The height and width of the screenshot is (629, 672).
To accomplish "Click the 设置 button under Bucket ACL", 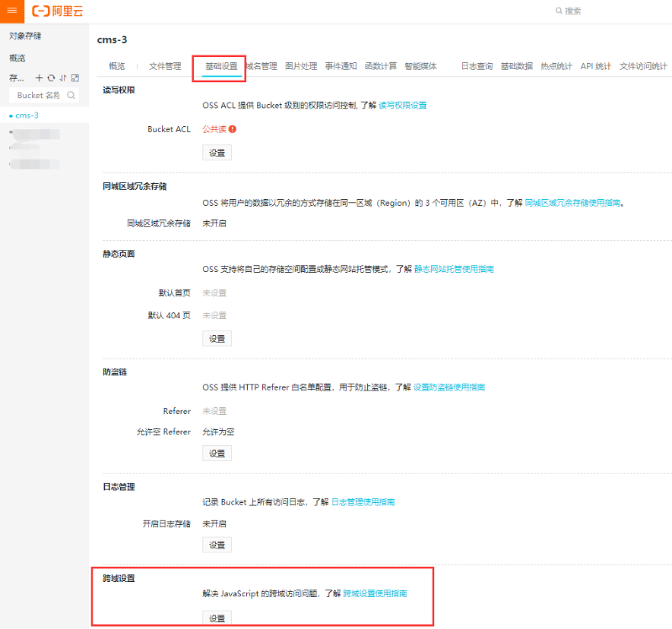I will coord(217,153).
